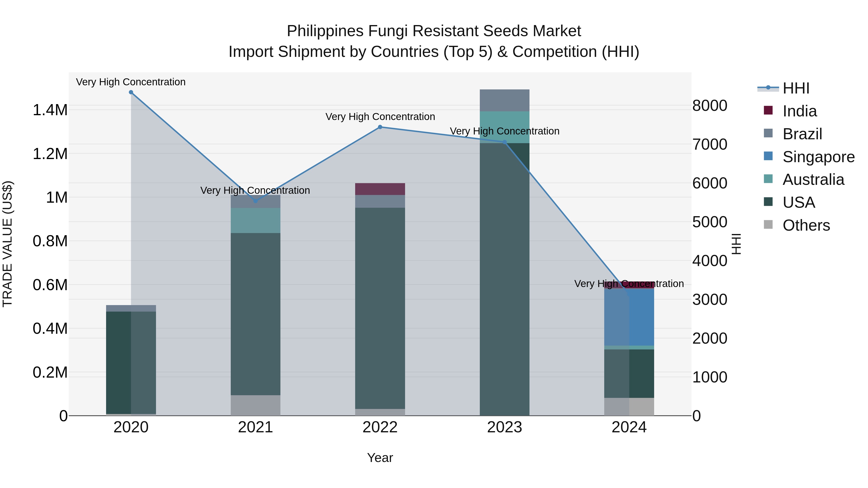Click the Brazil segment of the 2022 bar
This screenshot has width=868, height=488.
pos(380,201)
